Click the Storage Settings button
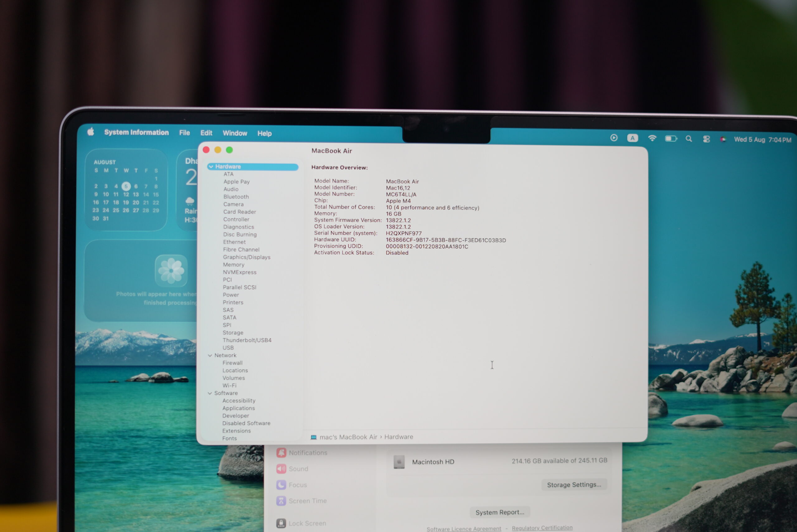The width and height of the screenshot is (797, 532). point(574,485)
